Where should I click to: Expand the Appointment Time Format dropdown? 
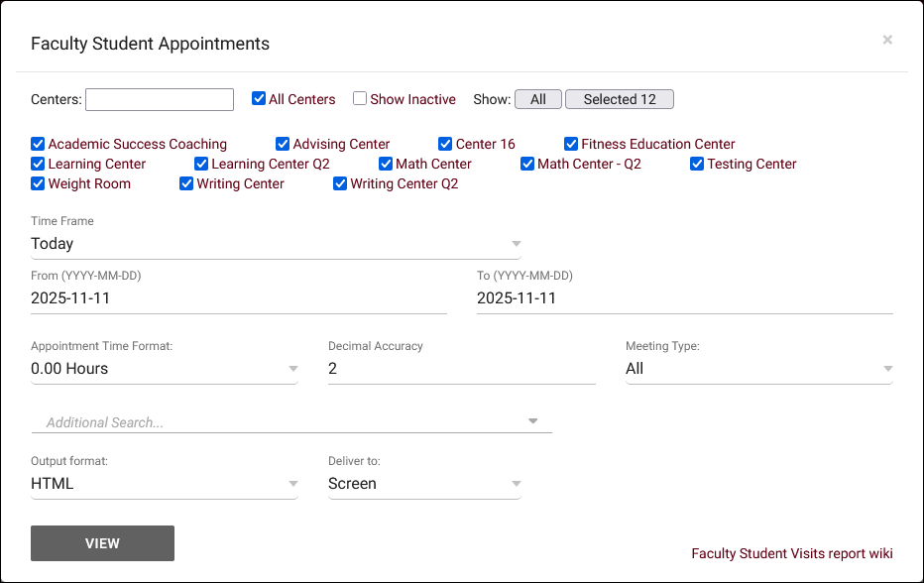pyautogui.click(x=164, y=369)
